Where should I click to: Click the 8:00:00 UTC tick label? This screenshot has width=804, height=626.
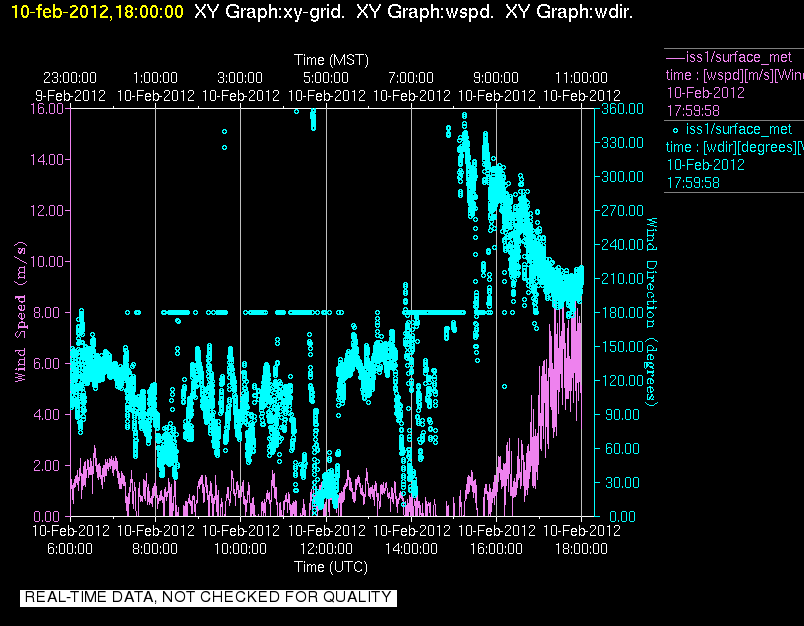155,549
